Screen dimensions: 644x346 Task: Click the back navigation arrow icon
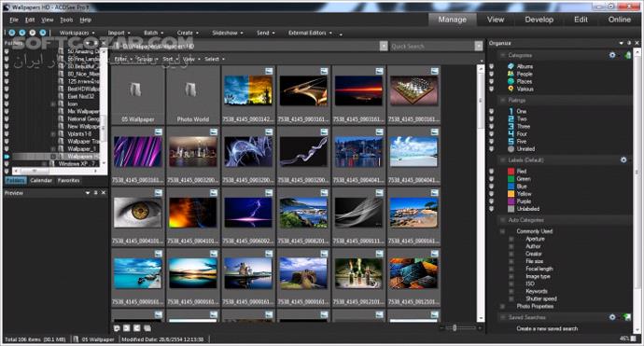click(12, 33)
